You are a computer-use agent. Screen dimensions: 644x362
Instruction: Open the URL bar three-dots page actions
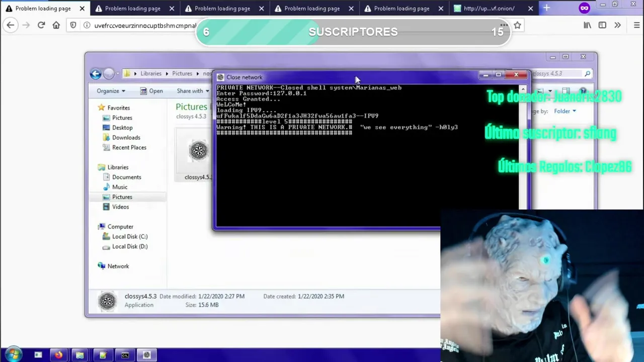[504, 25]
